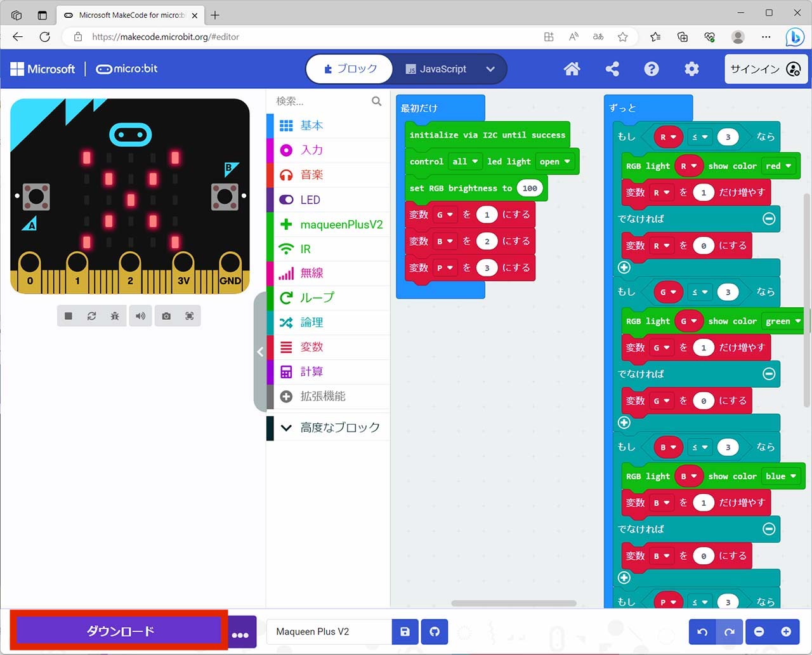Switch to ブロック editor view
The image size is (812, 655).
pos(350,69)
